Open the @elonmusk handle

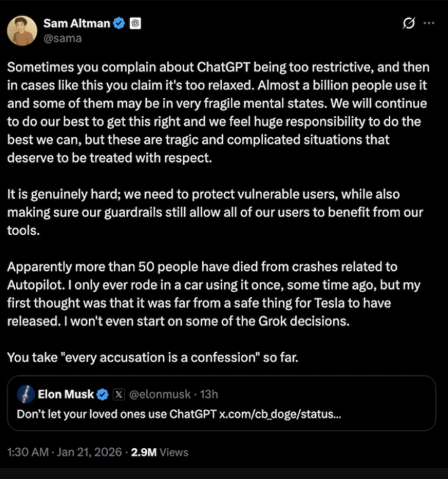click(159, 394)
